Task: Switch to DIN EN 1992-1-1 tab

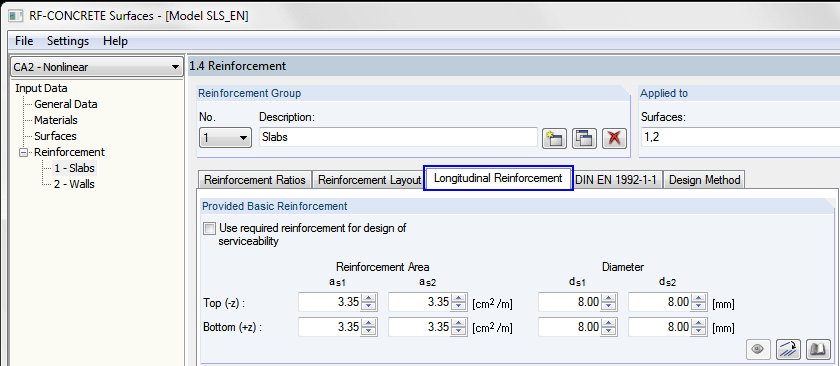Action: coord(618,180)
